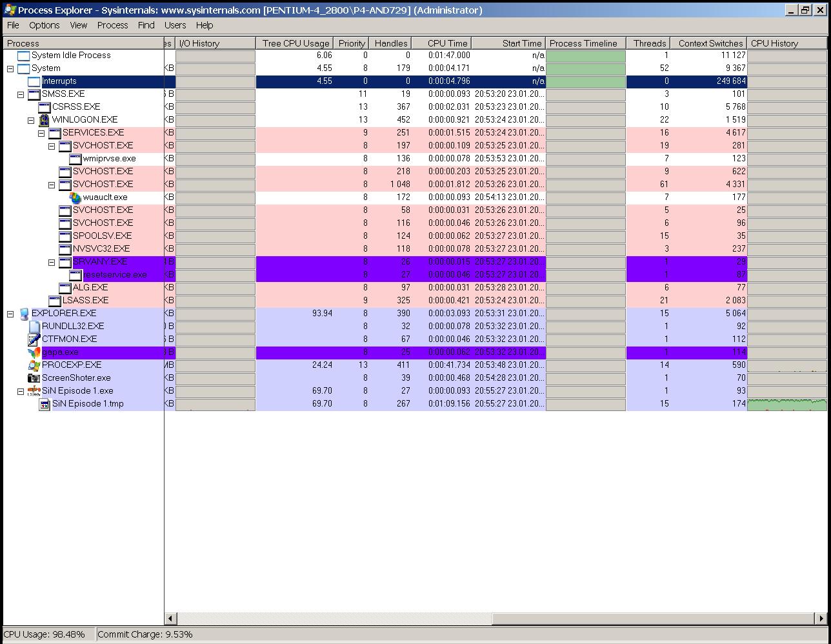This screenshot has width=831, height=644.
Task: Click the "Commit Charge: 9.53%" status text
Action: 145,634
